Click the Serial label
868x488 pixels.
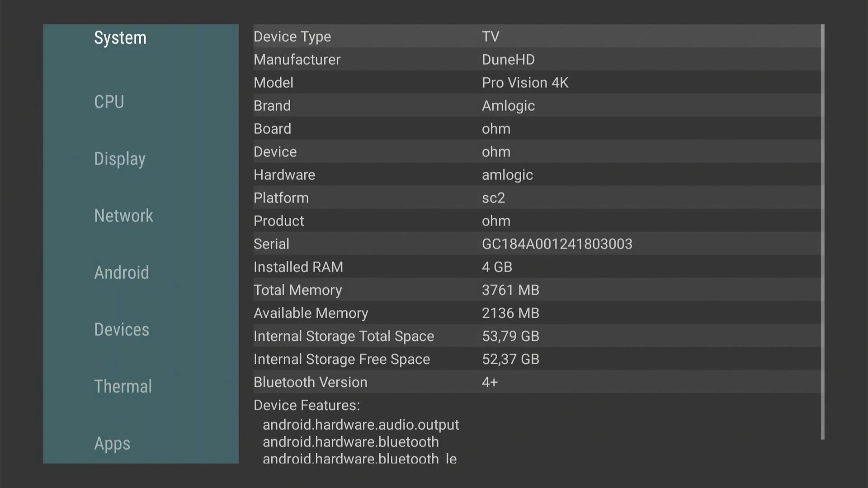[271, 244]
